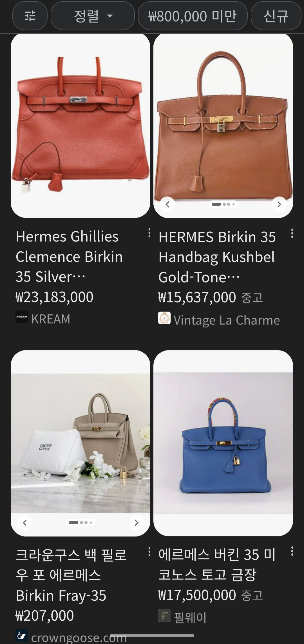Open Hermes Ghillies Clemence Birkin 35 title

tap(69, 256)
